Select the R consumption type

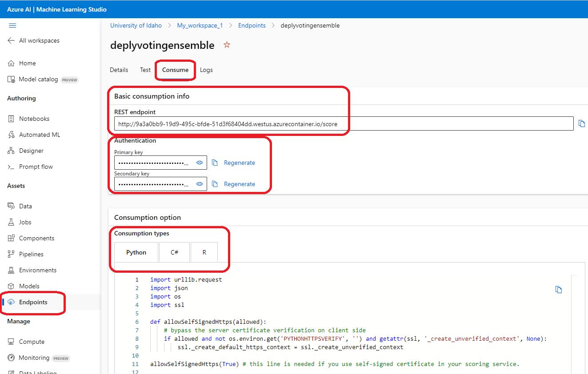click(x=204, y=252)
